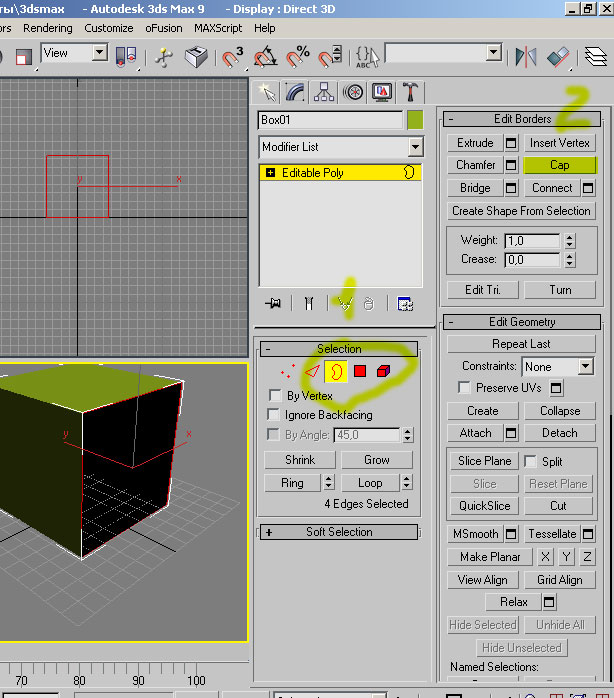Click the Pin Stack icon

tap(272, 304)
